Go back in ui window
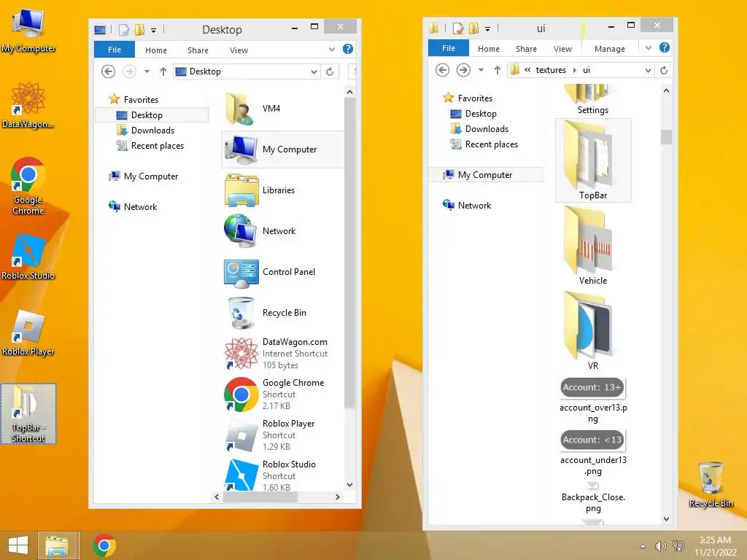 tap(442, 70)
